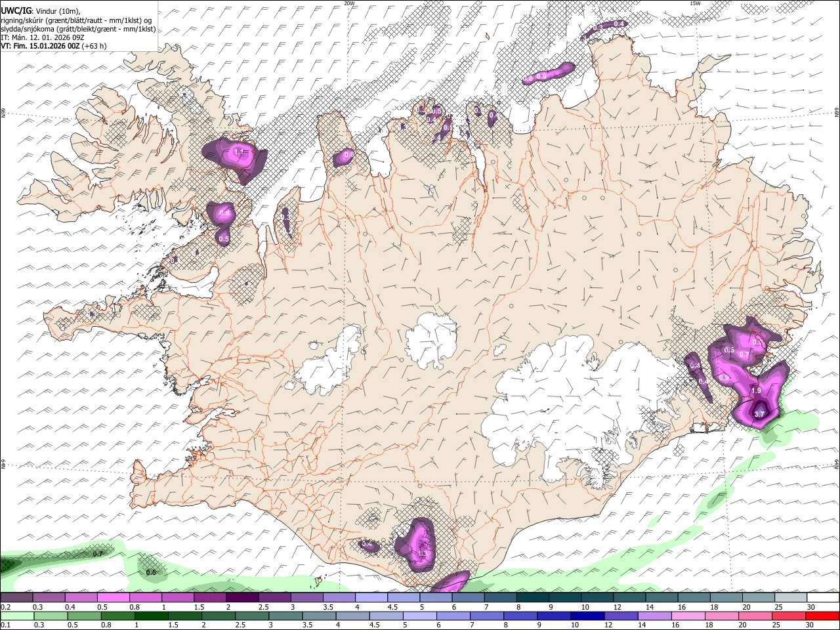Select the dark teal 8 swatch, upper legend row

pos(533,597)
